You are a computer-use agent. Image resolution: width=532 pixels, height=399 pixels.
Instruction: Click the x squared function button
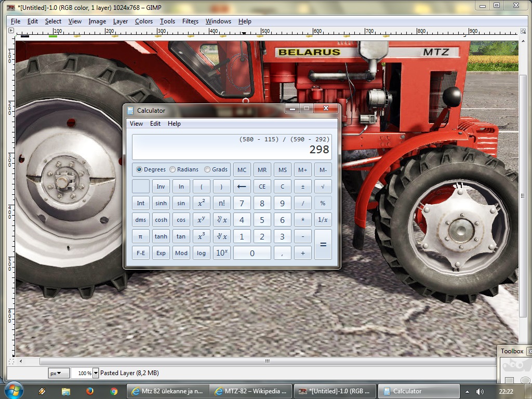(201, 204)
